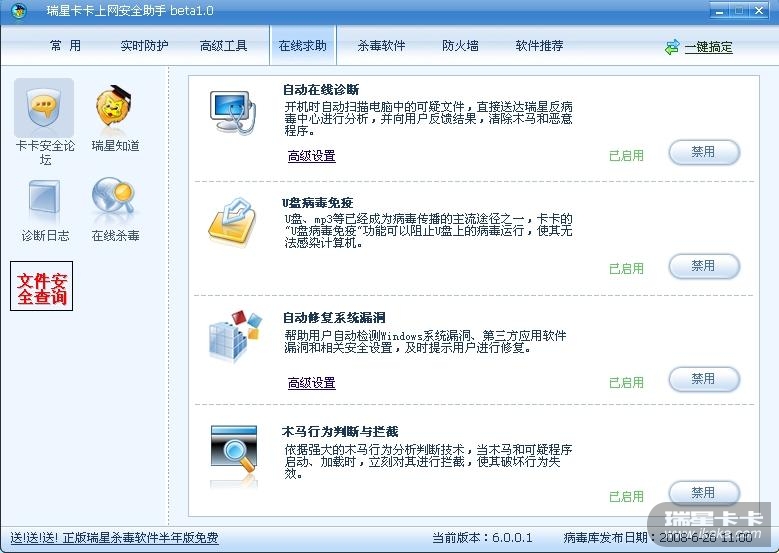The image size is (779, 553).
Task: Click the 一键搞定 link
Action: click(708, 47)
